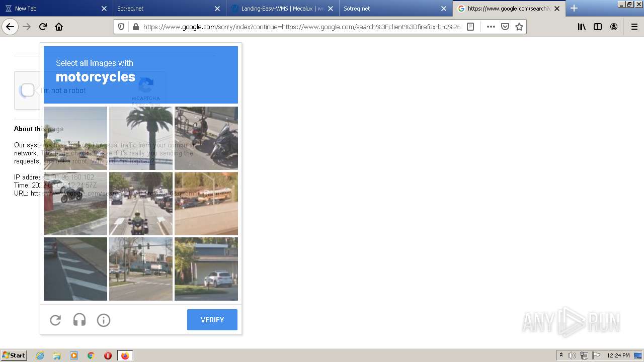Go back to the previous page
Screen dimensions: 644x362
pyautogui.click(x=10, y=27)
